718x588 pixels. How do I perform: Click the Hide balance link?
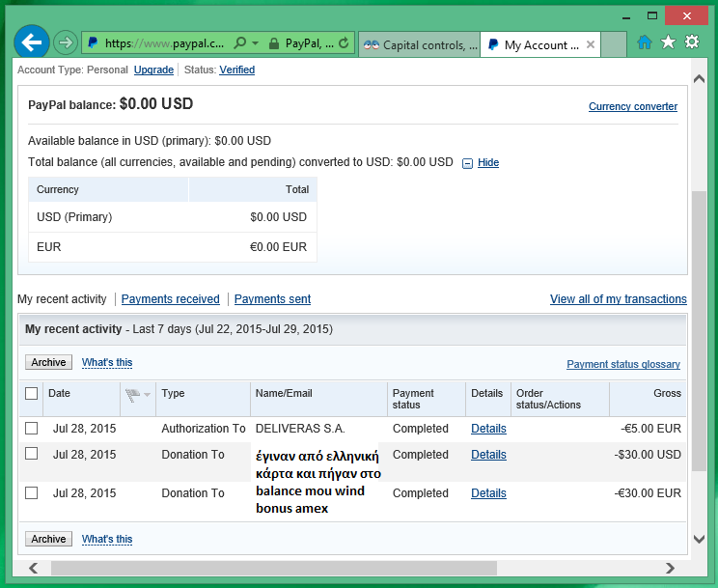(x=488, y=162)
